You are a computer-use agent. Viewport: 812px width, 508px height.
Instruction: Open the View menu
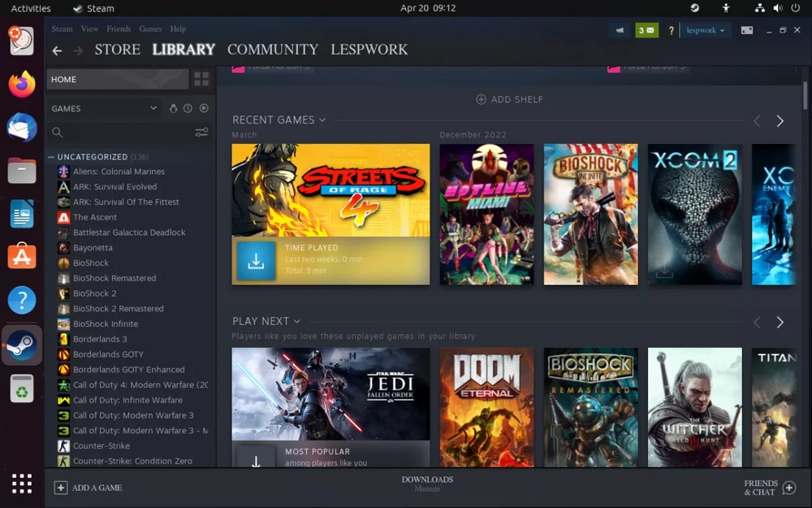click(89, 28)
